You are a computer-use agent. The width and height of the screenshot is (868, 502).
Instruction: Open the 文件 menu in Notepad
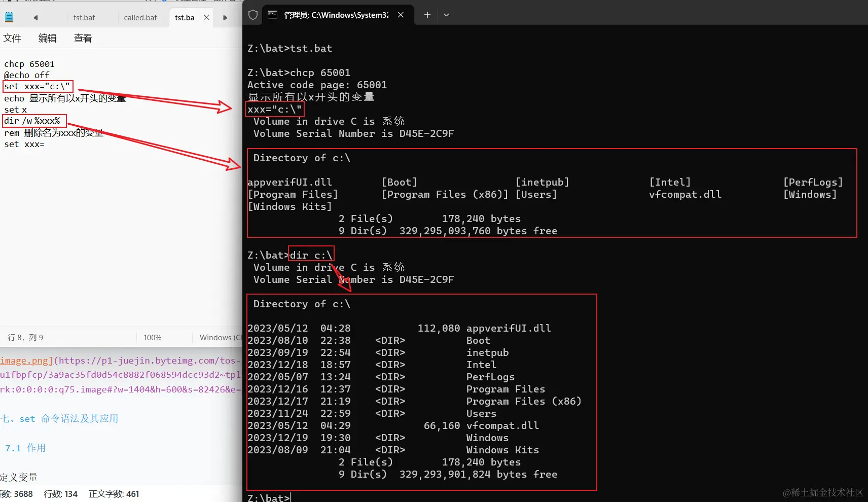(x=12, y=38)
